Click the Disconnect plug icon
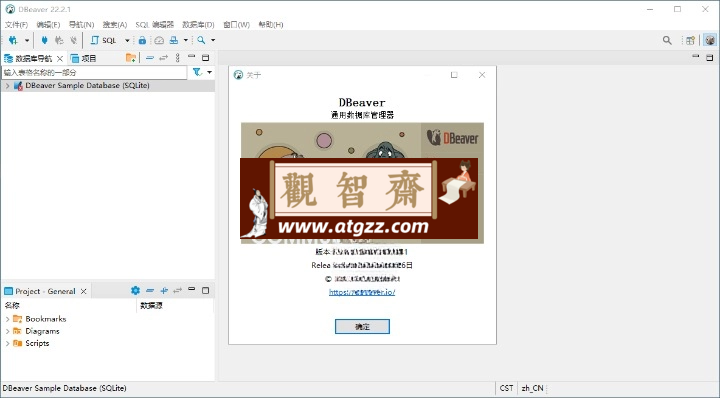The image size is (720, 398). pyautogui.click(x=73, y=40)
